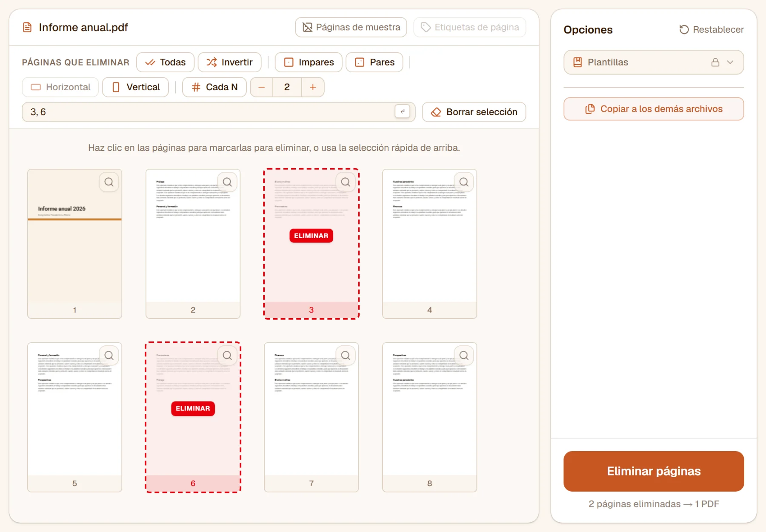This screenshot has width=766, height=532.
Task: Click the Restablecer reset icon
Action: 684,29
